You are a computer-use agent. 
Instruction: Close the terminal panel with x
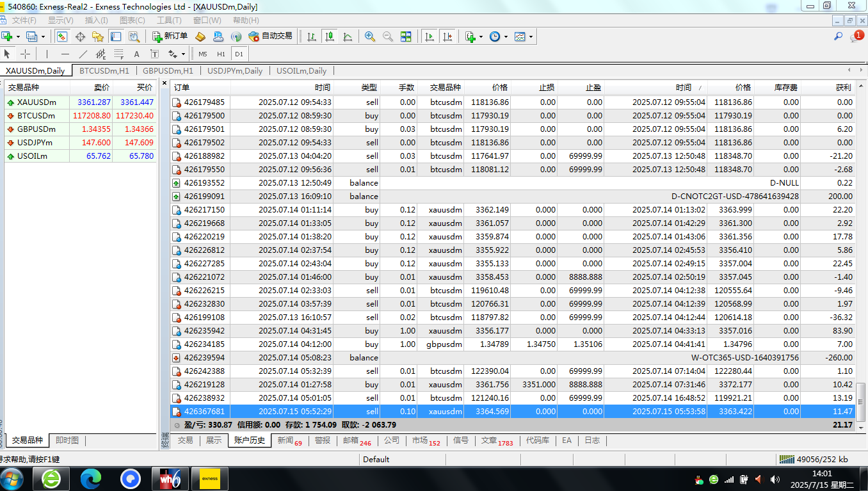coord(165,83)
